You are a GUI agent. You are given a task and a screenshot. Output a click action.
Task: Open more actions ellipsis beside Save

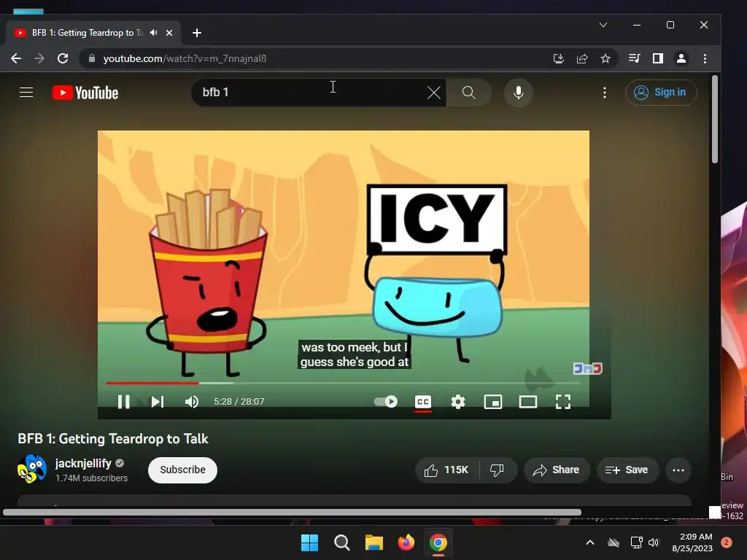pyautogui.click(x=678, y=470)
